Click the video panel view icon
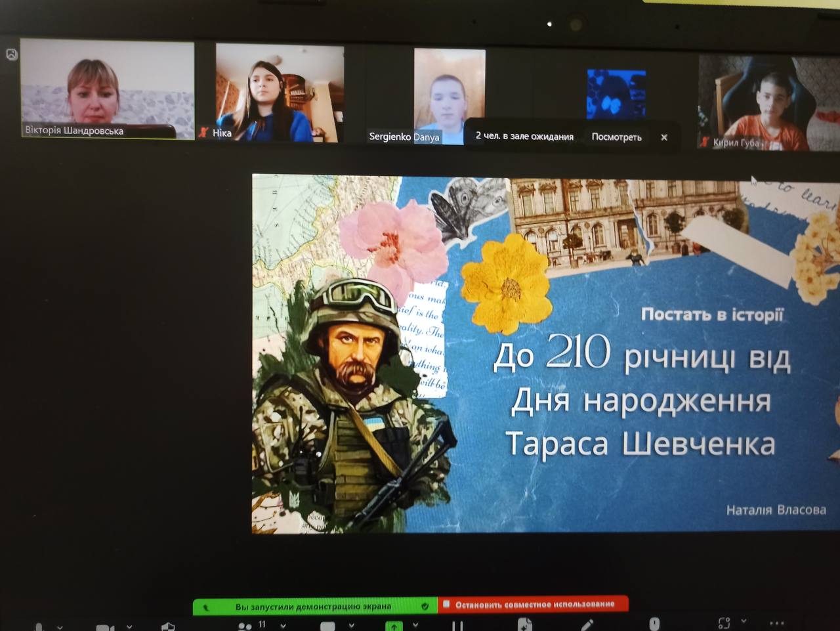This screenshot has width=840, height=631. (x=12, y=54)
